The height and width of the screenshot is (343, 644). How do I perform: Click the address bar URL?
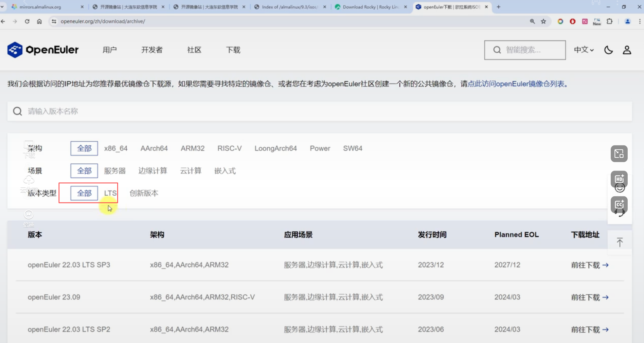(103, 21)
